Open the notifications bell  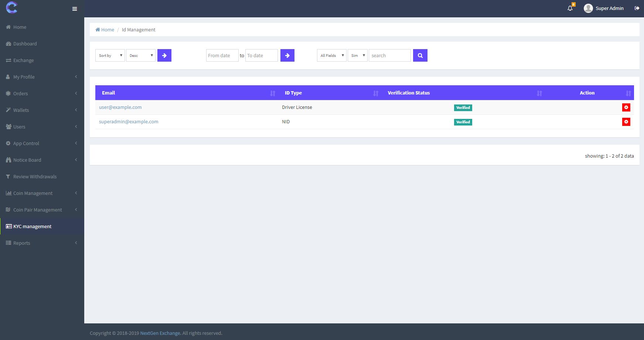coord(570,8)
